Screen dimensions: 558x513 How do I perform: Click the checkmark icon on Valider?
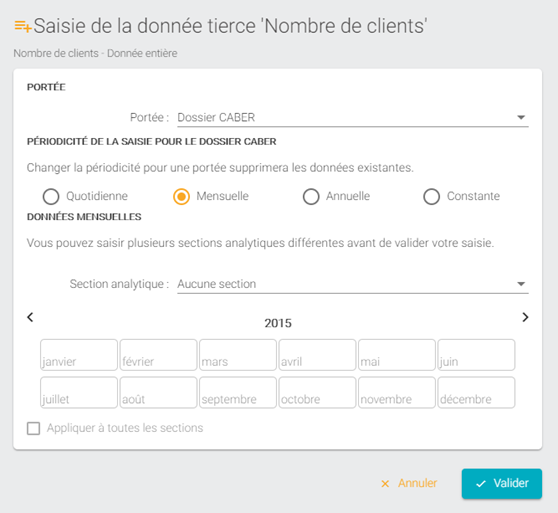(481, 483)
